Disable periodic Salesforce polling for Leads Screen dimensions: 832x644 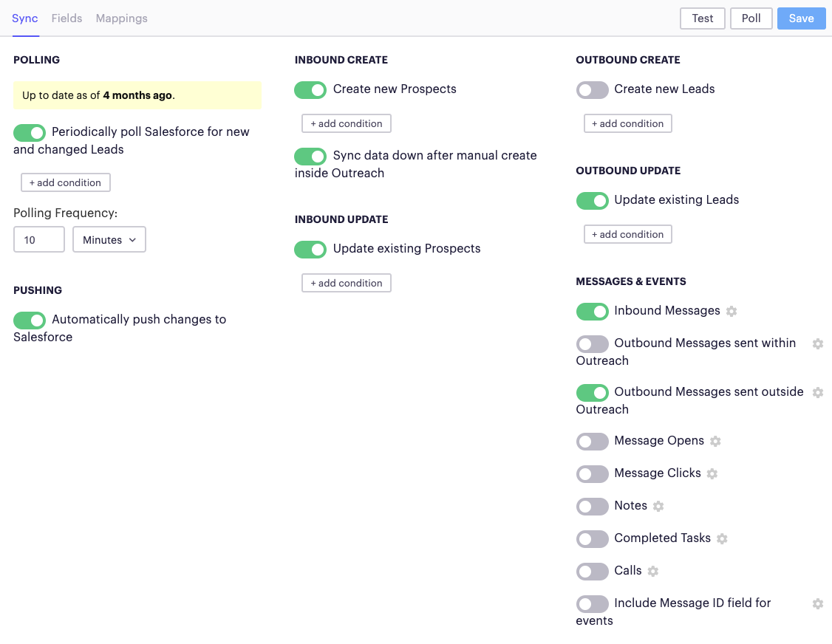tap(30, 133)
